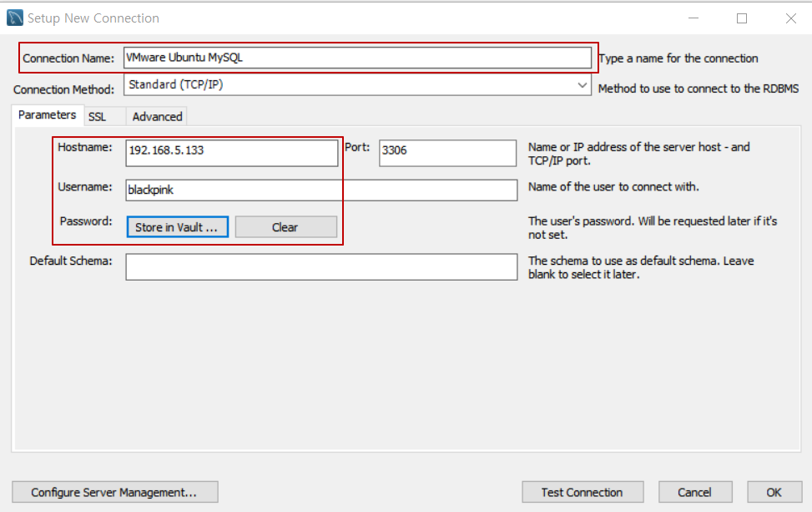Click 'Method to use to connect to the RDBMS' text
The width and height of the screenshot is (812, 512).
click(699, 89)
